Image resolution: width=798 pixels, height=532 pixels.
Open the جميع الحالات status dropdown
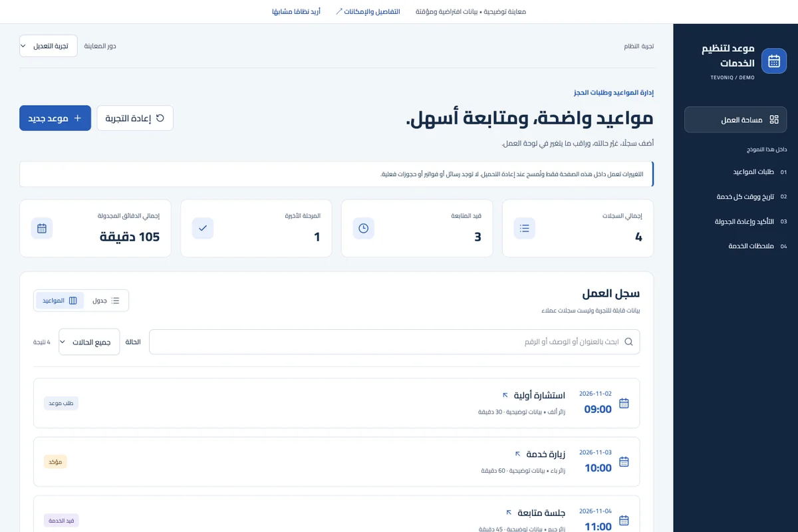pos(89,342)
